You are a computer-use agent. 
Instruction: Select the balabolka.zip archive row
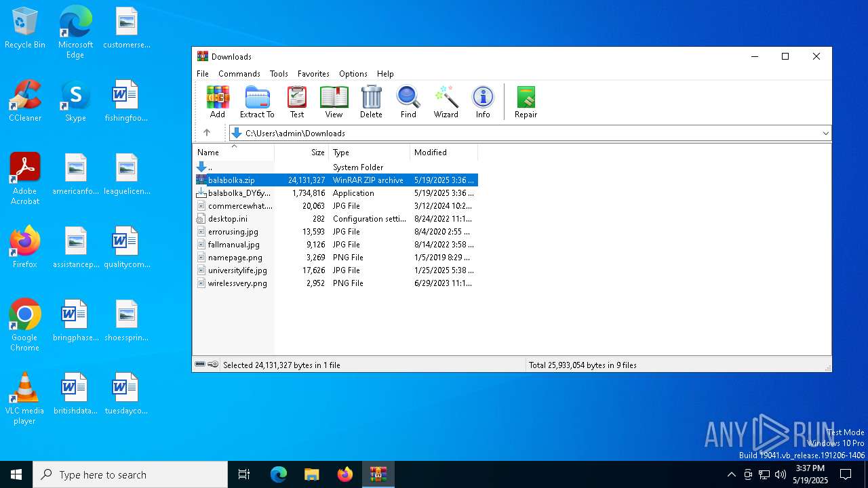coord(336,180)
